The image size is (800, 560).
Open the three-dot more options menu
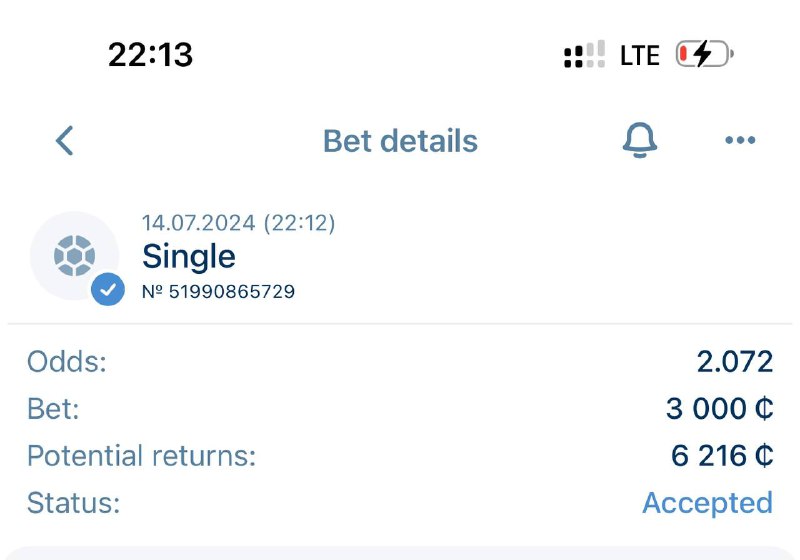pos(739,141)
